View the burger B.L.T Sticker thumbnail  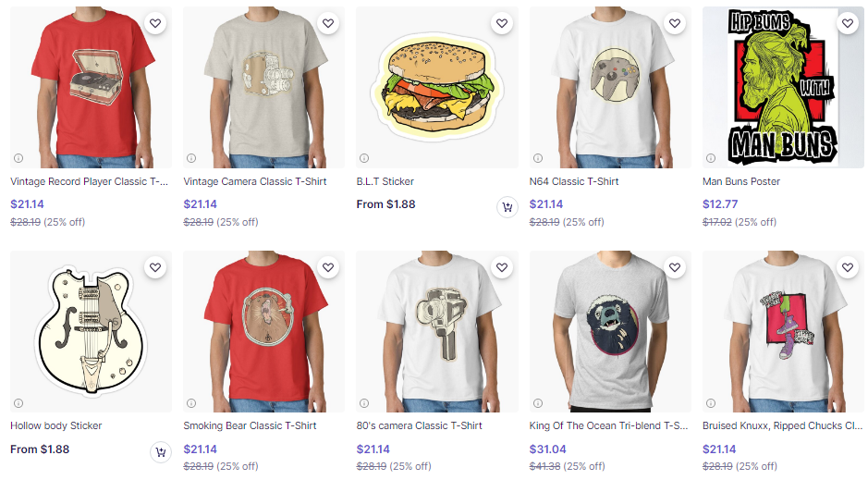437,88
